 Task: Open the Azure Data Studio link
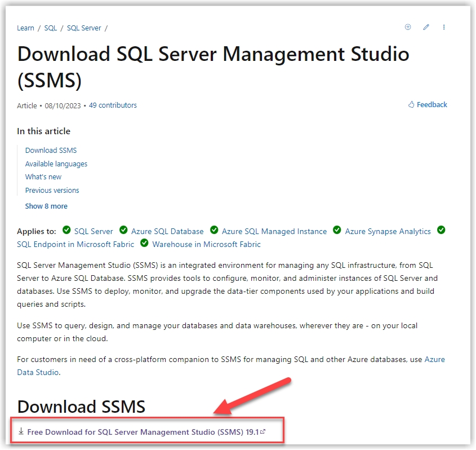38,372
